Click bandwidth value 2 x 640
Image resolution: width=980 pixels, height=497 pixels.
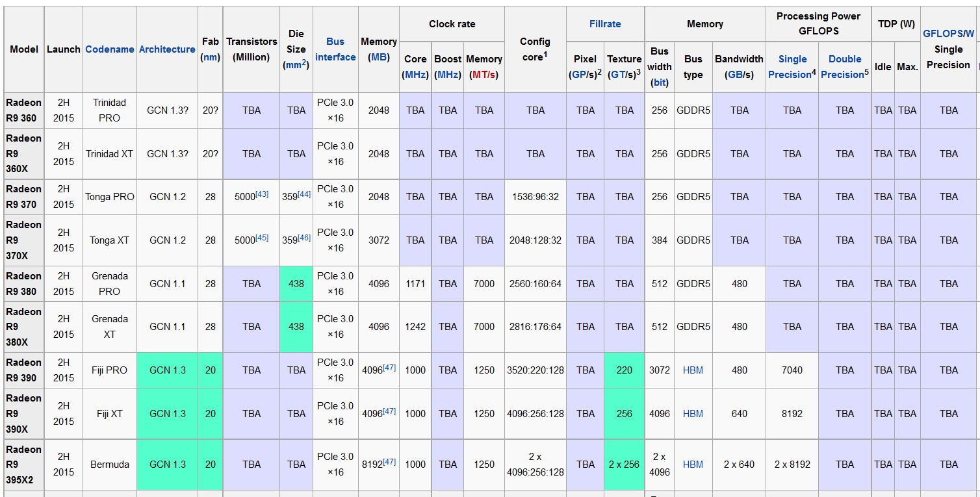point(740,465)
